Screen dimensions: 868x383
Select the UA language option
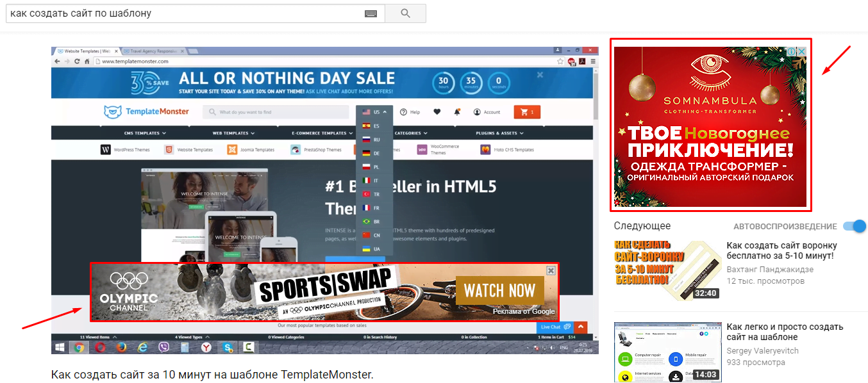(374, 249)
